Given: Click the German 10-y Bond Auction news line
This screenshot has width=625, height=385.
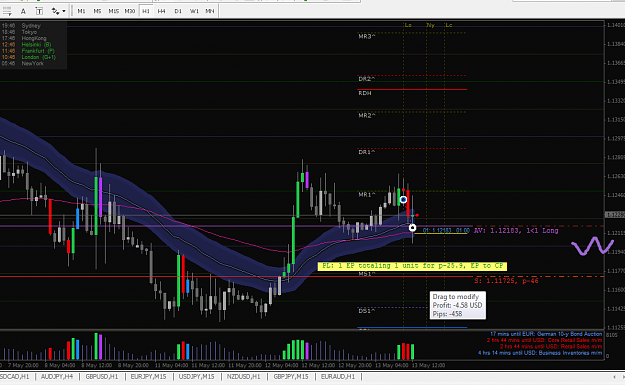Looking at the screenshot, I should click(x=546, y=334).
